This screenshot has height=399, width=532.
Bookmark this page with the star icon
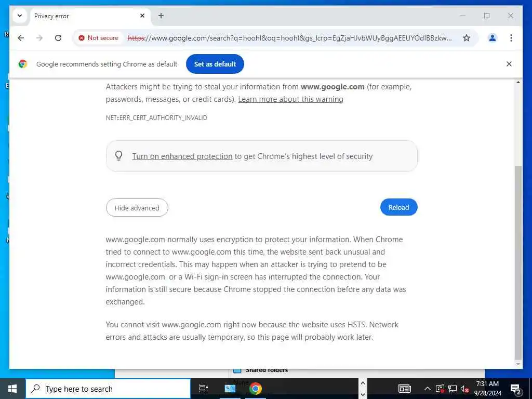point(467,38)
